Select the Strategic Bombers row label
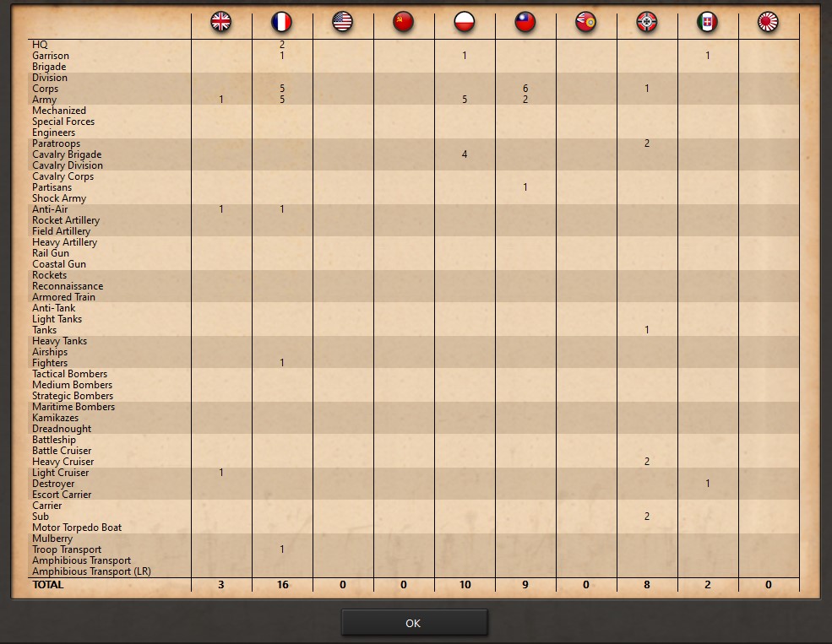832x644 pixels. 73,396
